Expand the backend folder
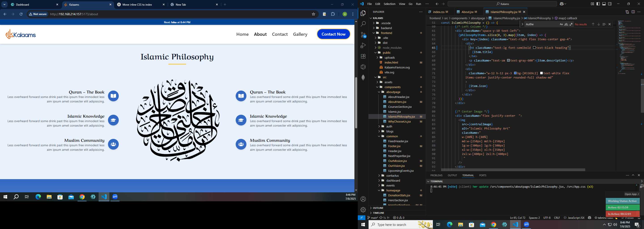Viewport: 644px width, 229px height. pos(397,28)
